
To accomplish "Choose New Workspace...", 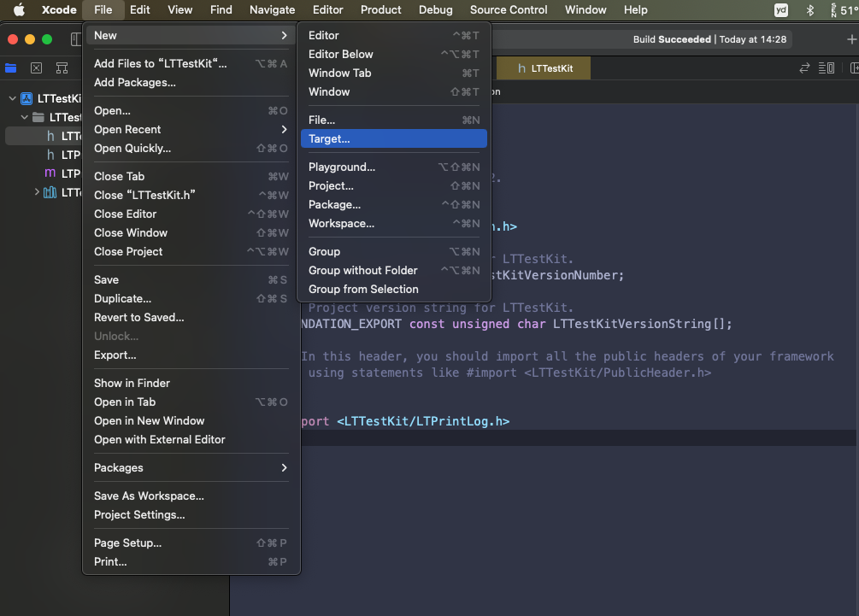I will point(394,223).
